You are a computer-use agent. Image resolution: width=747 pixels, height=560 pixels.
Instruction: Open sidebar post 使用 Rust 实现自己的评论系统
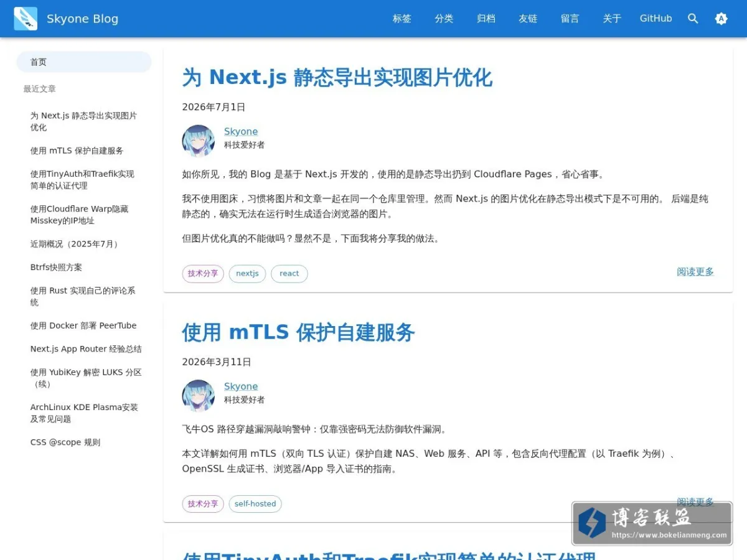(x=84, y=296)
